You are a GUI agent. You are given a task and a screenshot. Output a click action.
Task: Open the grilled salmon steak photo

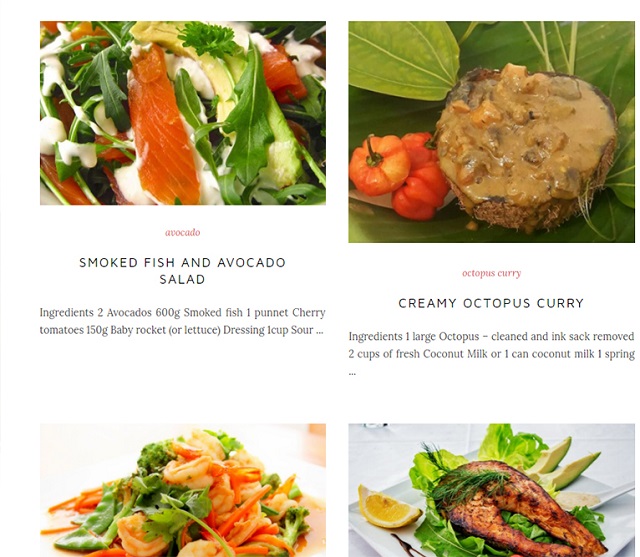(491, 490)
